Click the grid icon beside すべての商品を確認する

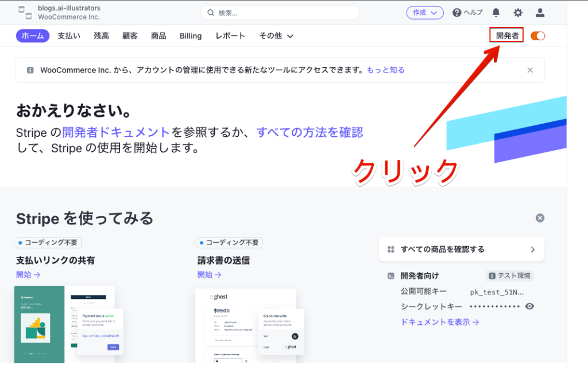tap(390, 249)
